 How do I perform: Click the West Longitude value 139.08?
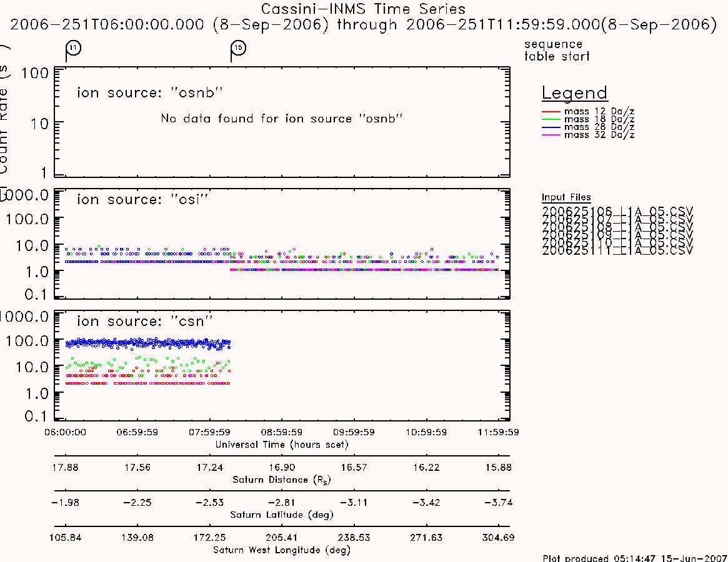click(137, 538)
